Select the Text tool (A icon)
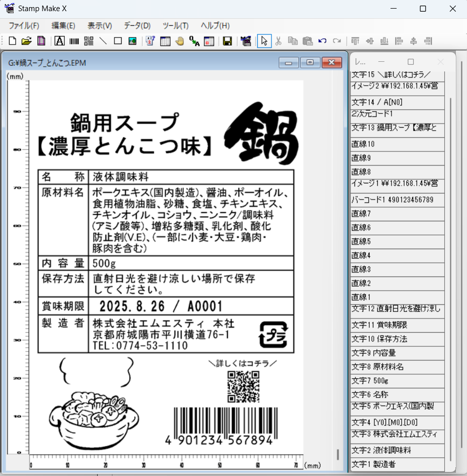467x476 pixels. [59, 41]
